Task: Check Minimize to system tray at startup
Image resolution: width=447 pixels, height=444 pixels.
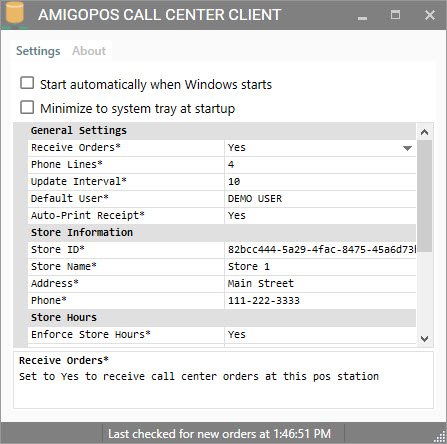Action: 27,108
